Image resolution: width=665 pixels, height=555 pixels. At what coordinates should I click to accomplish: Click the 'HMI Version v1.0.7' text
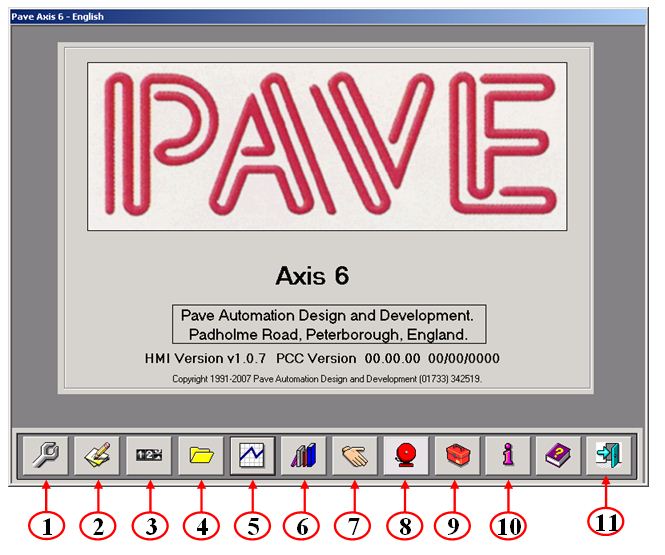[x=205, y=359]
